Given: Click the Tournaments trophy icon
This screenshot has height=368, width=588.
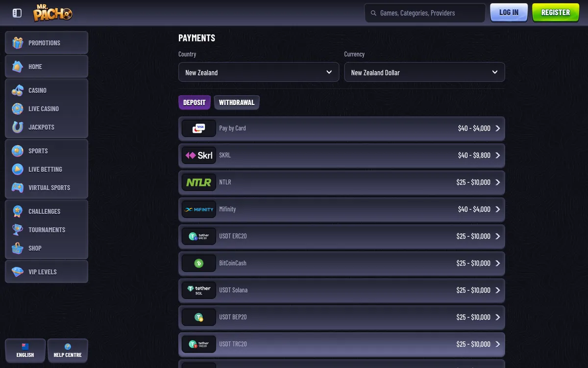Looking at the screenshot, I should point(18,230).
